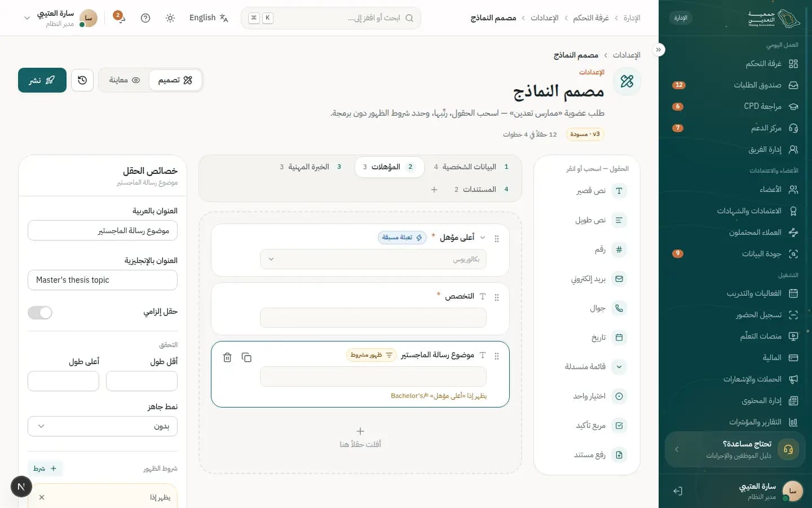812x508 pixels.
Task: Select الخبرة المهنية step tab
Action: tap(311, 167)
